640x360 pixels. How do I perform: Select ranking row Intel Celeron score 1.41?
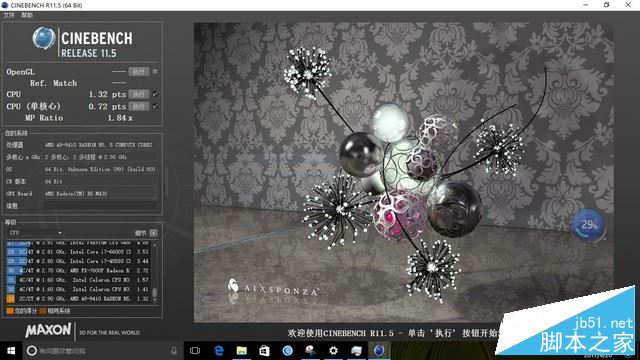(x=78, y=289)
